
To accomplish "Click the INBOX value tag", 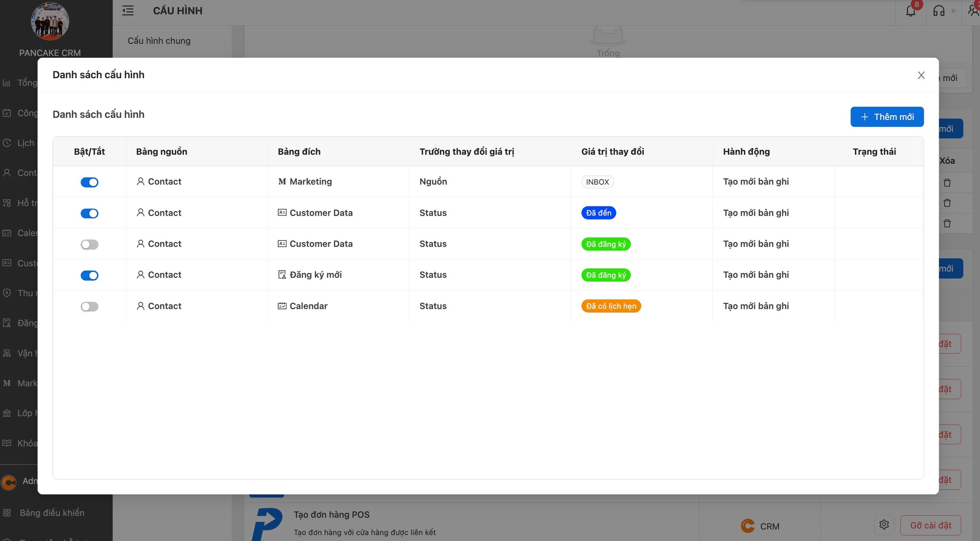I will [x=597, y=182].
